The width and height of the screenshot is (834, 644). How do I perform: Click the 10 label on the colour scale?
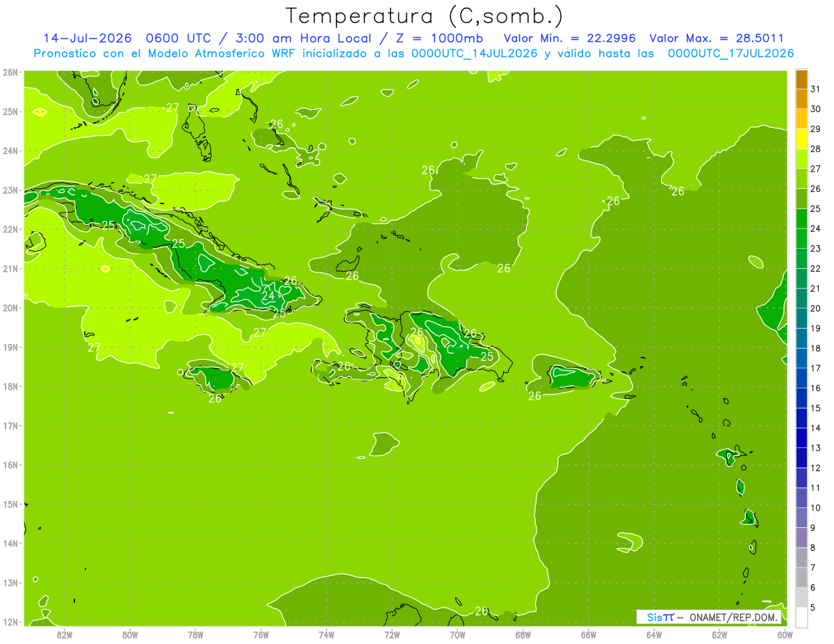click(x=815, y=508)
